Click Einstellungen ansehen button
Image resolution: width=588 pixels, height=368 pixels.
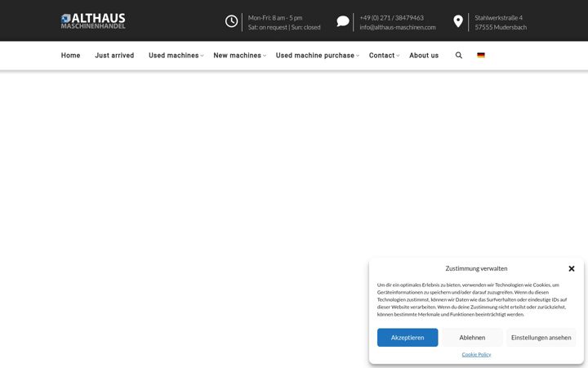541,337
